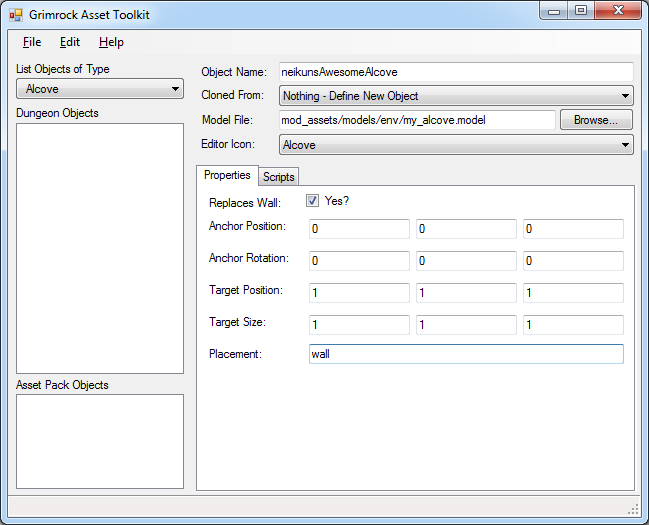The image size is (649, 525).
Task: Click the Browse button for model file
Action: [x=596, y=120]
